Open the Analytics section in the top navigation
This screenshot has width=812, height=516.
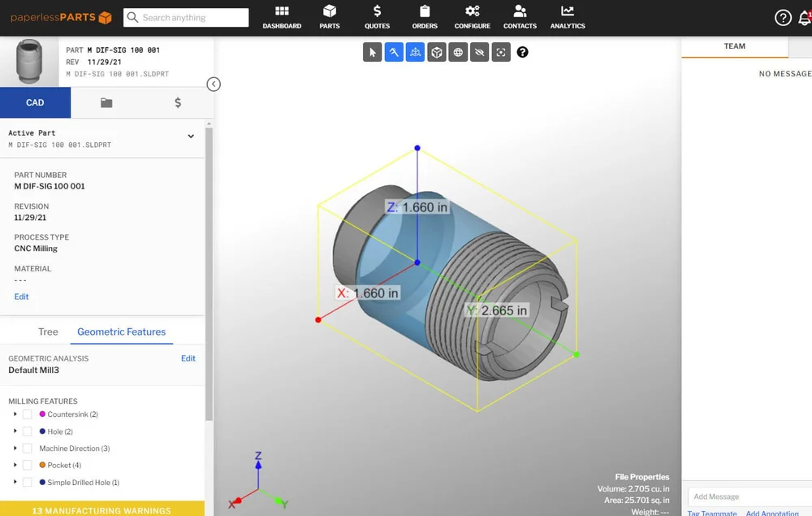tap(567, 17)
